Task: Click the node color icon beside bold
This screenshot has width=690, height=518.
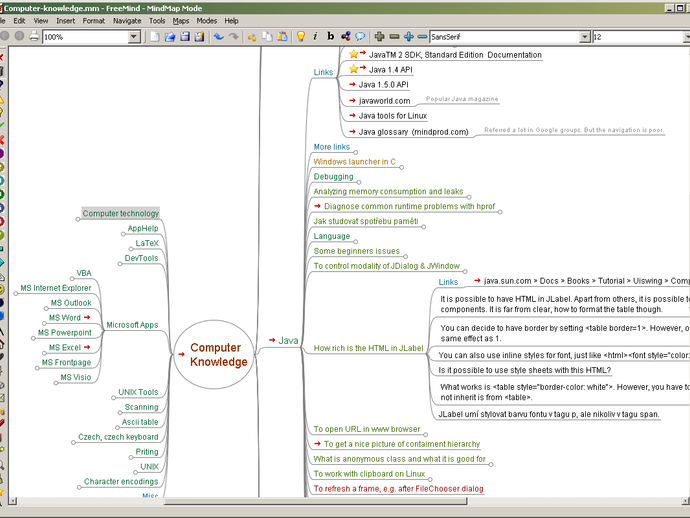Action: pos(346,37)
